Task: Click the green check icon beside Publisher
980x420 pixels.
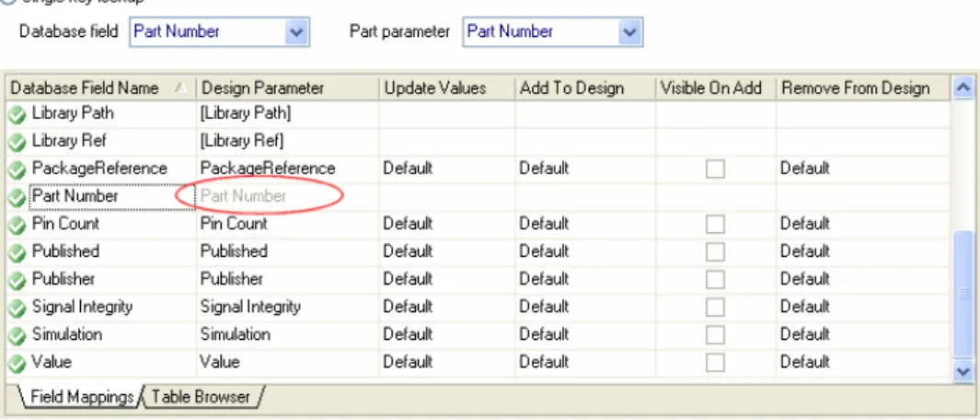Action: click(x=17, y=280)
